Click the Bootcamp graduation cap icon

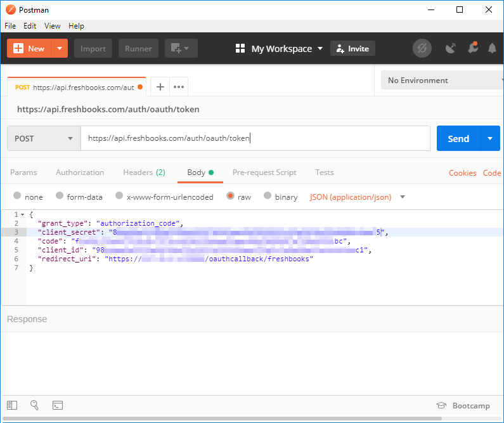coord(441,405)
